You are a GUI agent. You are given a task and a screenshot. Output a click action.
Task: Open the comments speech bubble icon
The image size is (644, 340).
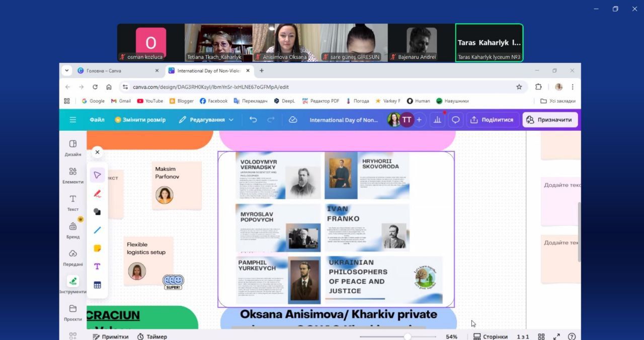[456, 120]
